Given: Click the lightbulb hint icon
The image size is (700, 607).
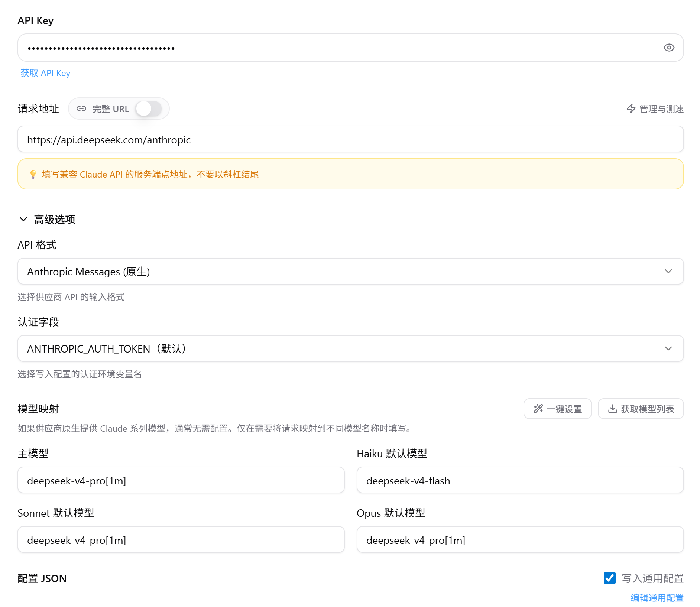Looking at the screenshot, I should pyautogui.click(x=33, y=174).
